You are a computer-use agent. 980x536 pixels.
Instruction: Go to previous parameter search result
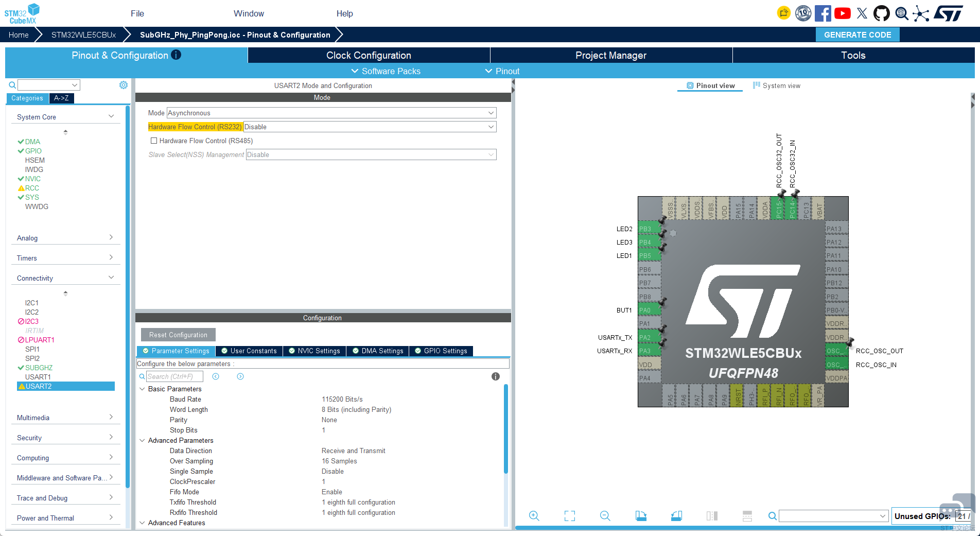(216, 376)
